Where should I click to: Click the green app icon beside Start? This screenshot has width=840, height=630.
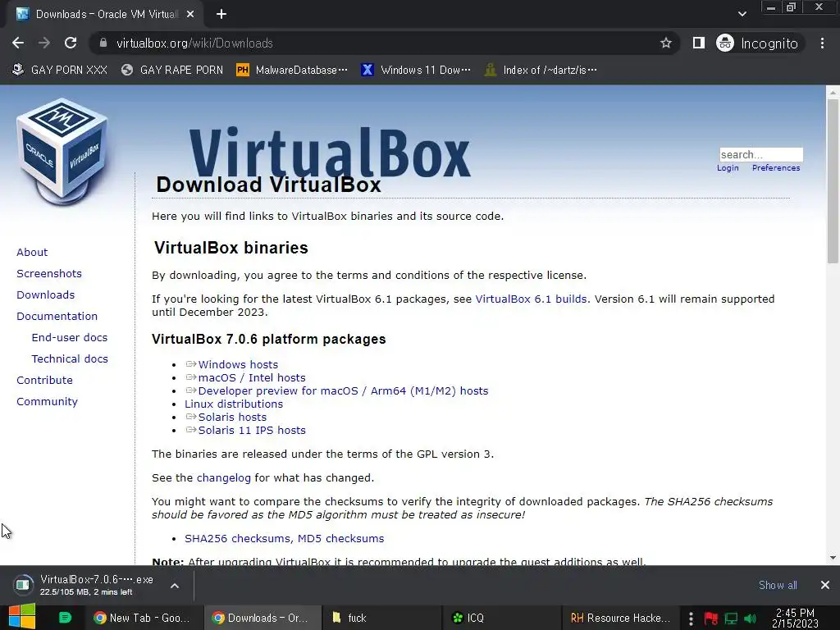click(x=65, y=618)
